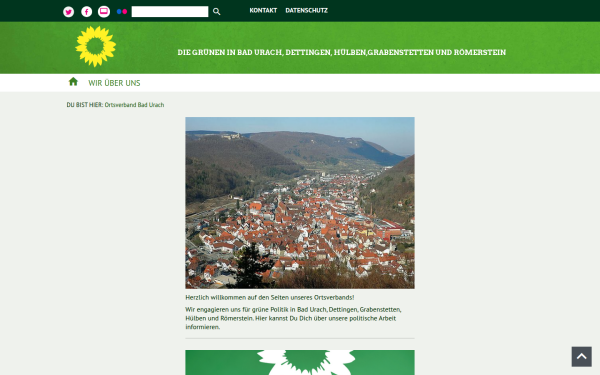This screenshot has height=375, width=600.
Task: Click the search magnifier icon
Action: click(x=217, y=12)
